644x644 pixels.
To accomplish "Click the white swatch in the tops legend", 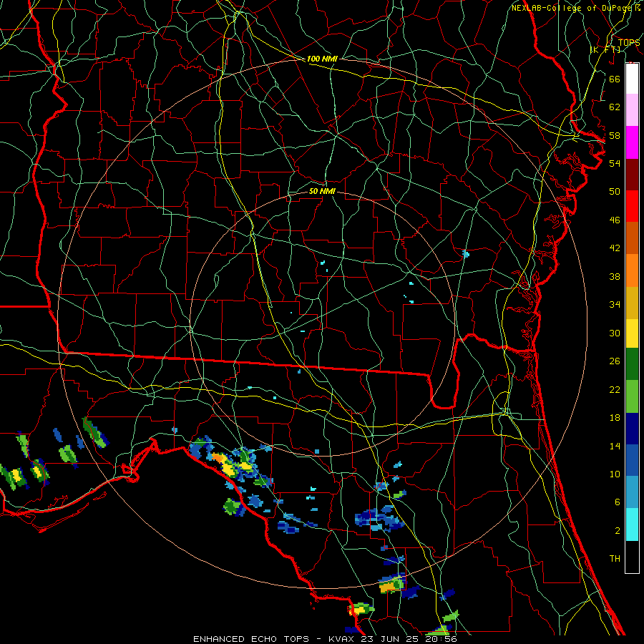I will [x=632, y=79].
